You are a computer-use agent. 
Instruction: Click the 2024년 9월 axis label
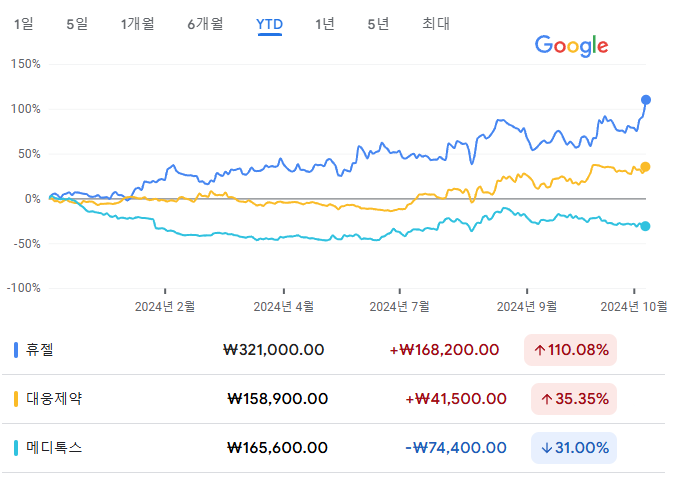(x=526, y=307)
